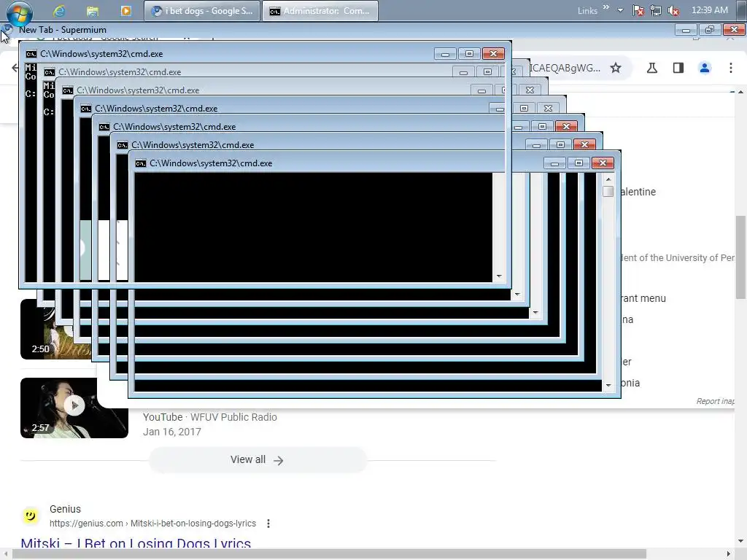This screenshot has width=747, height=560.
Task: Select the 'rant menu' suggestion text
Action: [x=643, y=298]
